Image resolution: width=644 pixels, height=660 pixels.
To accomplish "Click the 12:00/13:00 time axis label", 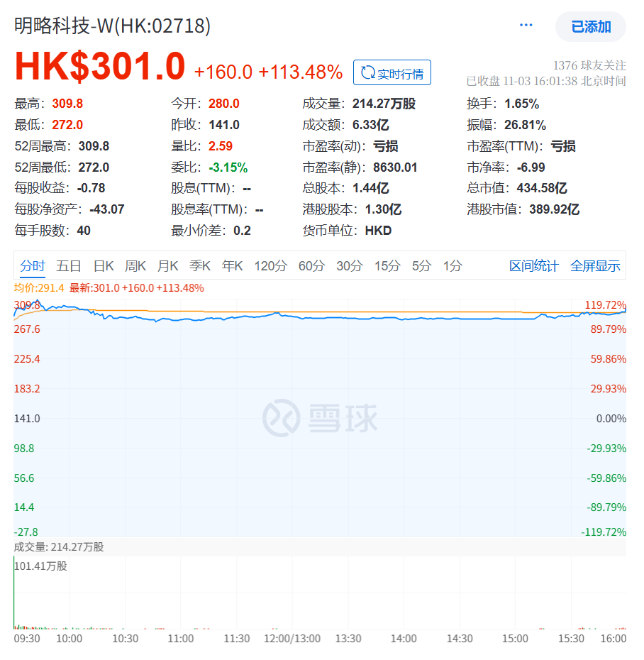I will [292, 639].
